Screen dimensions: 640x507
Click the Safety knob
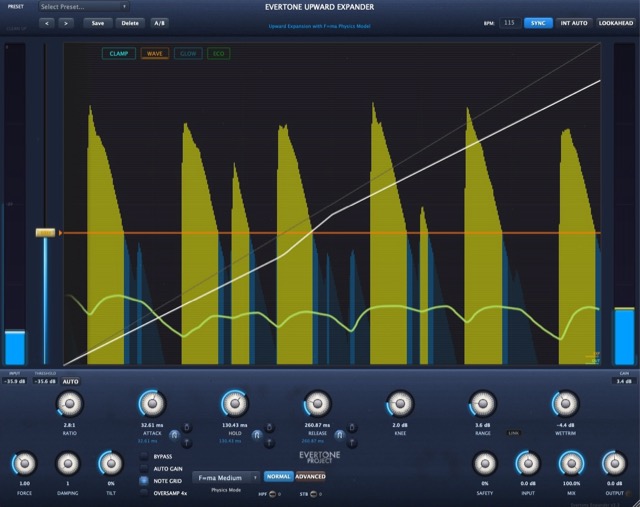point(484,463)
